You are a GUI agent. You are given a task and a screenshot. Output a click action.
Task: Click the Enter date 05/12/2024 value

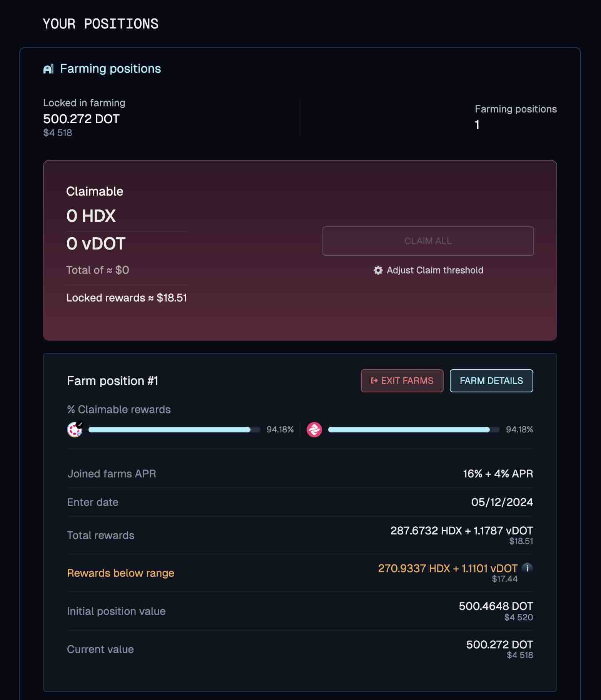502,502
